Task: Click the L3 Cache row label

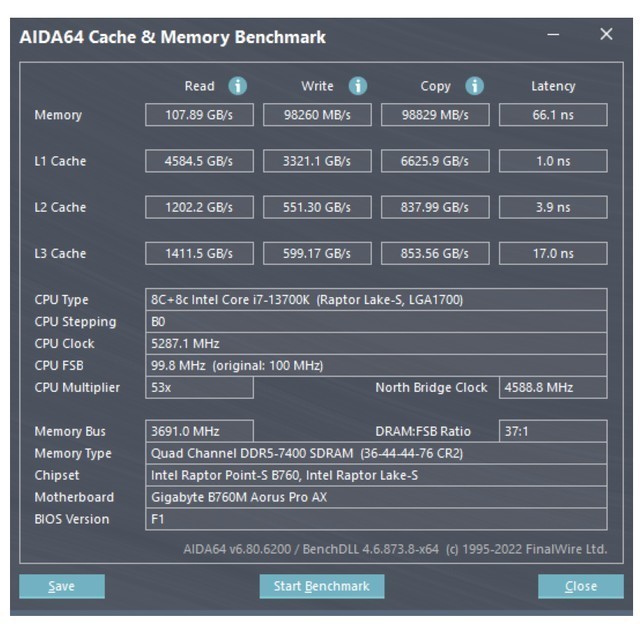Action: [x=60, y=253]
